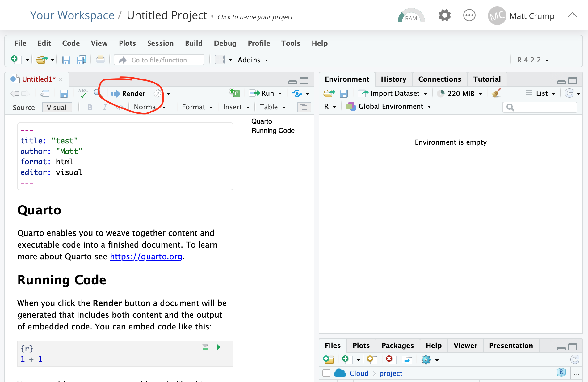Click the publish document icon
Viewport: 588px width, 382px height.
tap(297, 93)
